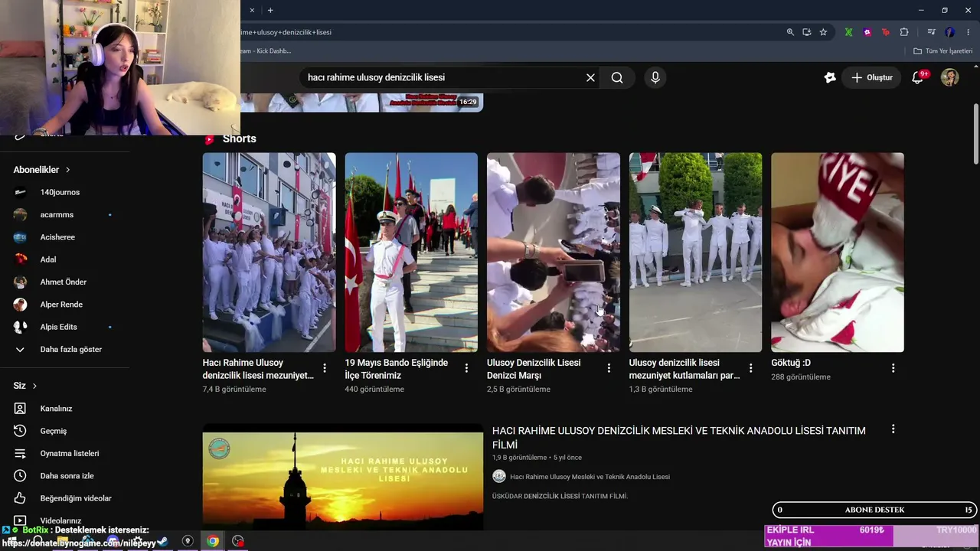Open options menu for the Tanıtım Filmi video
This screenshot has width=980, height=551.
coord(893,429)
